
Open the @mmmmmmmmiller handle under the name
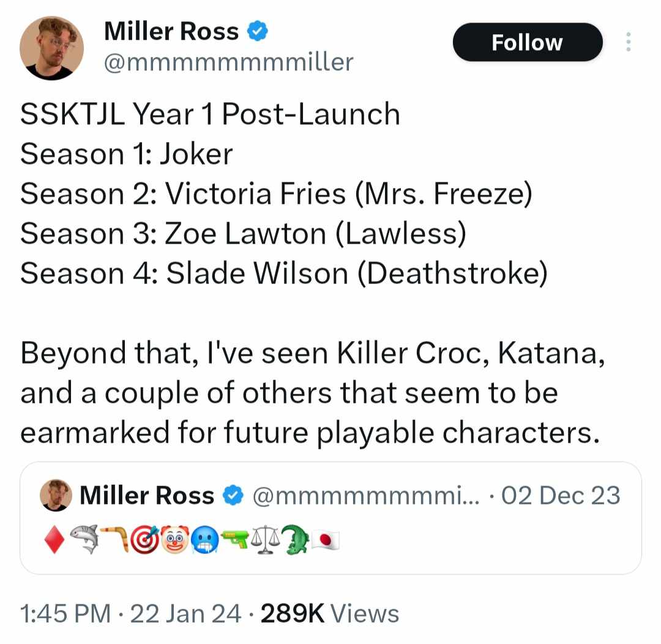228,62
